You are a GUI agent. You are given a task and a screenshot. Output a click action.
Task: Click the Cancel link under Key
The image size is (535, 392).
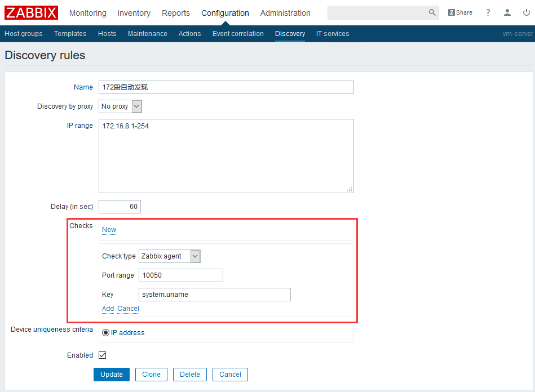pyautogui.click(x=129, y=309)
